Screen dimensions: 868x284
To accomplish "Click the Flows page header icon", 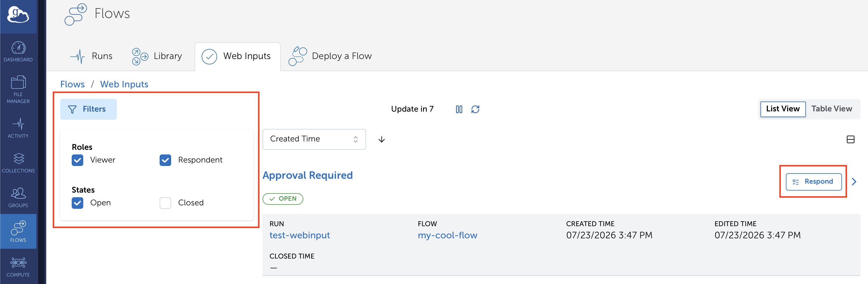I will point(76,14).
